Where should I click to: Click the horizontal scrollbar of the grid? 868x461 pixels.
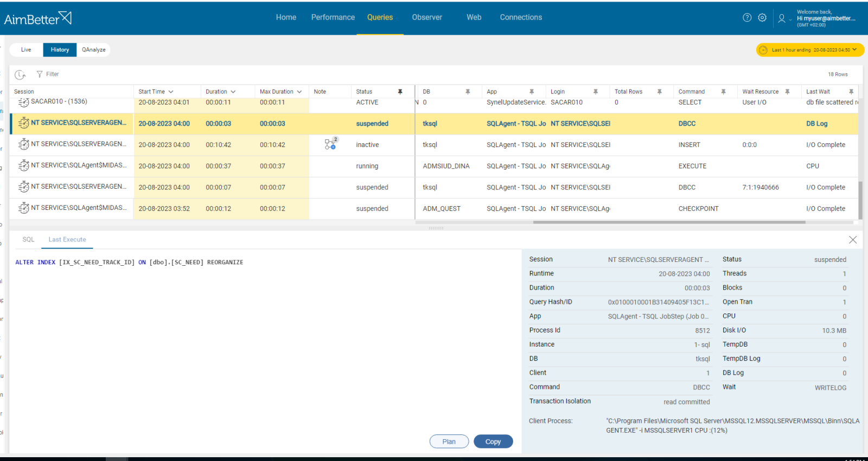669,222
